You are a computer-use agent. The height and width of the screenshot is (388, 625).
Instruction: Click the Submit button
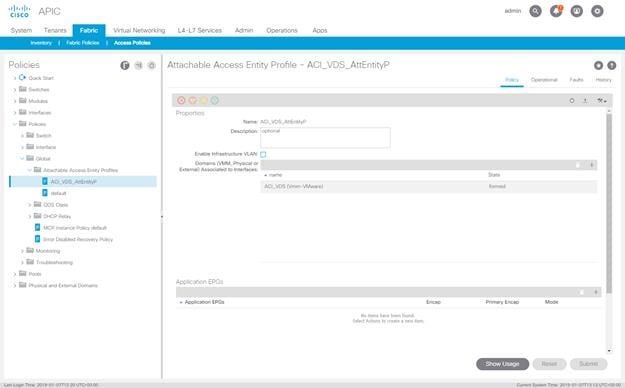pos(588,364)
